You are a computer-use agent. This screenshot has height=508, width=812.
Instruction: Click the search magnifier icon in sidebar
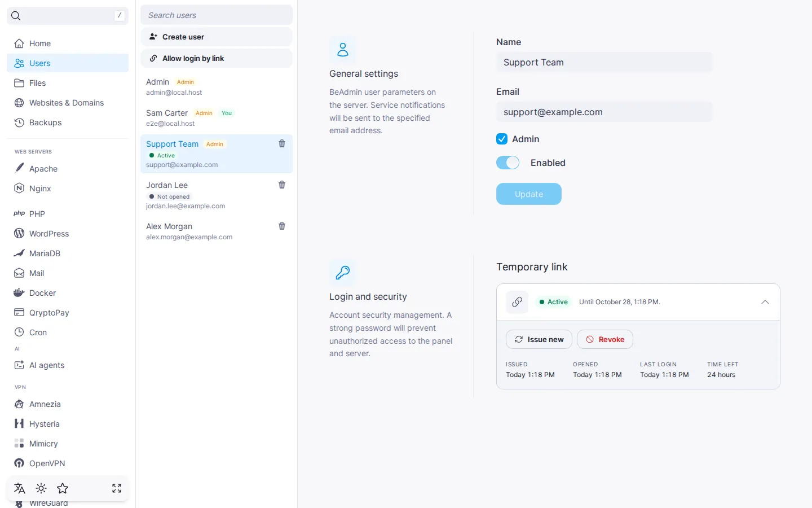(x=16, y=16)
